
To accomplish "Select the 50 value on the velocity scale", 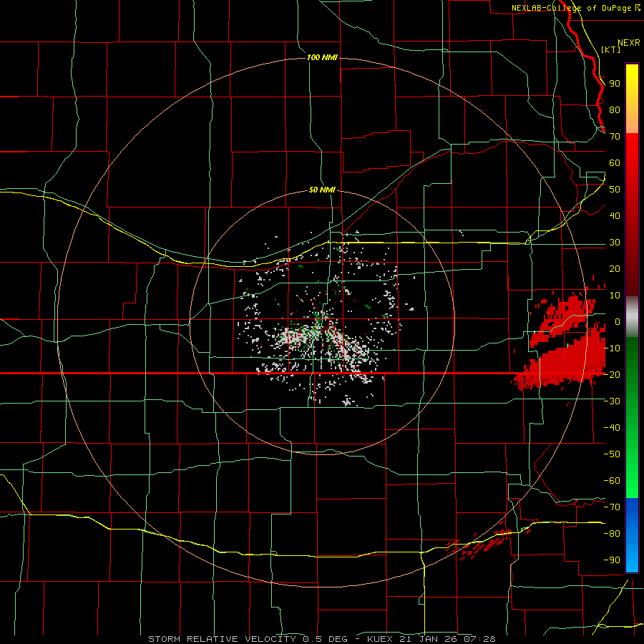I will pyautogui.click(x=615, y=190).
